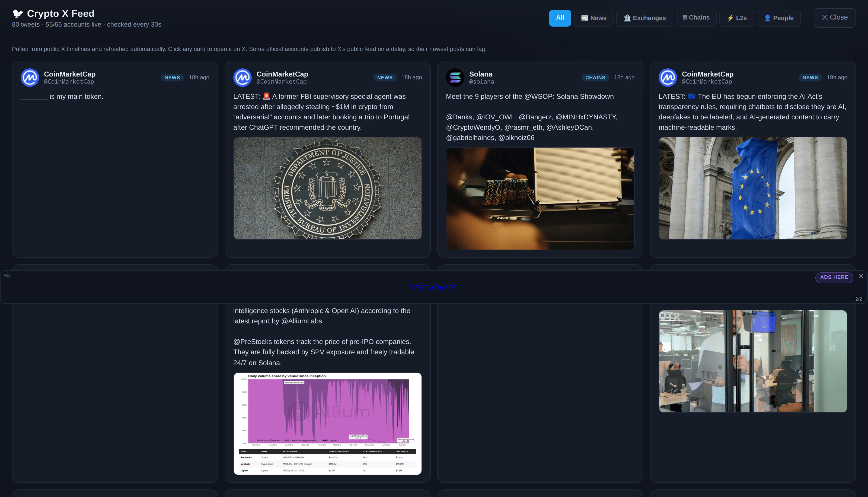Click the CHAINS badge on Solana card
The width and height of the screenshot is (868, 497).
click(595, 78)
